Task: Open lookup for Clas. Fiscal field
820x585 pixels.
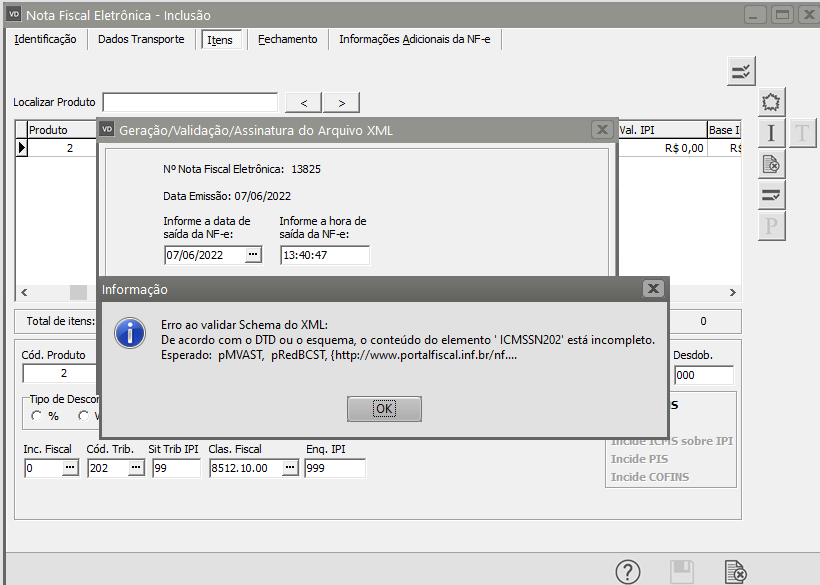Action: tap(290, 468)
